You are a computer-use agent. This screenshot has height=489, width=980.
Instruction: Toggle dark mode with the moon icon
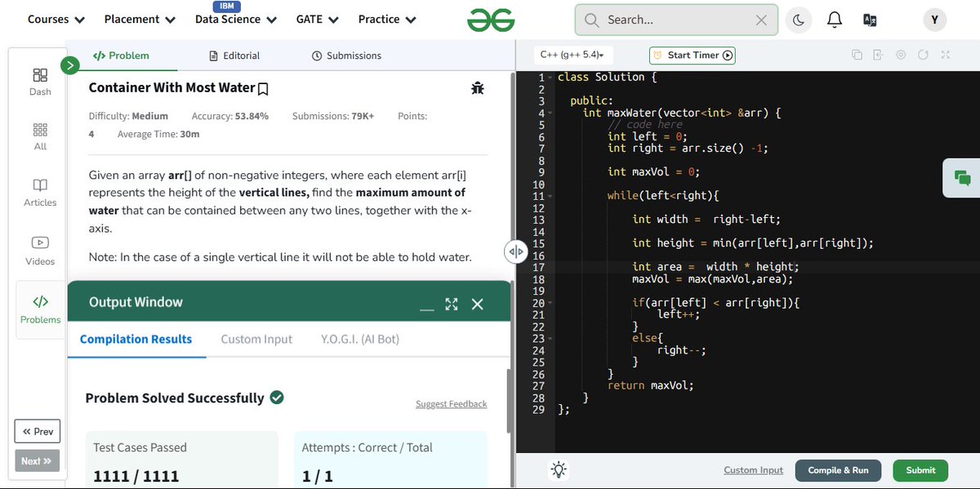click(798, 20)
